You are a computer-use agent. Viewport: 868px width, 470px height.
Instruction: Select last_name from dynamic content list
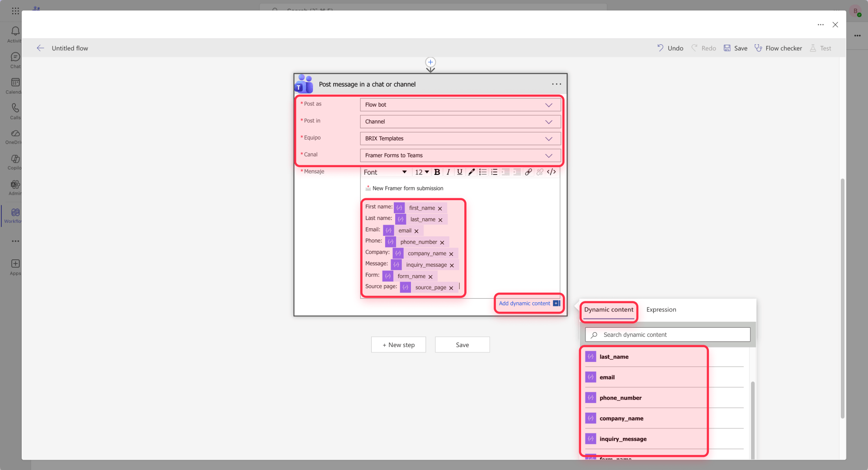(x=665, y=357)
